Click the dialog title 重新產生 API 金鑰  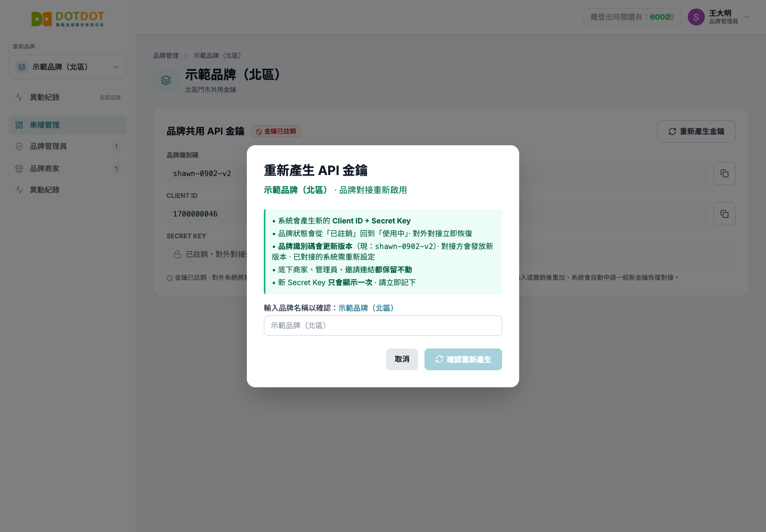pyautogui.click(x=316, y=170)
